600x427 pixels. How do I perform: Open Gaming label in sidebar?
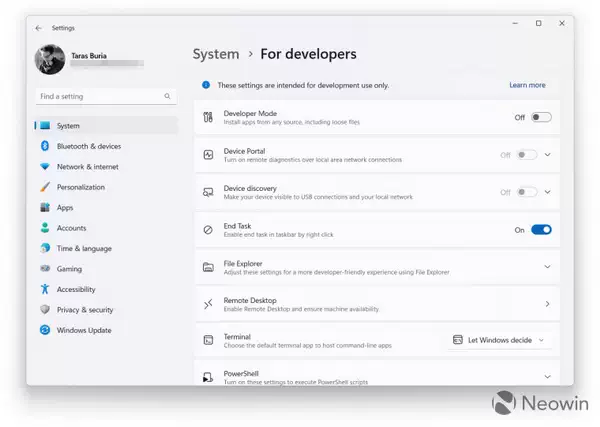[69, 269]
